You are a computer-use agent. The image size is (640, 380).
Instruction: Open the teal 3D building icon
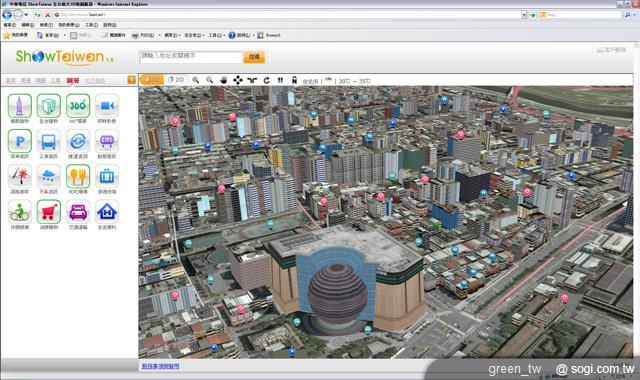pos(49,106)
